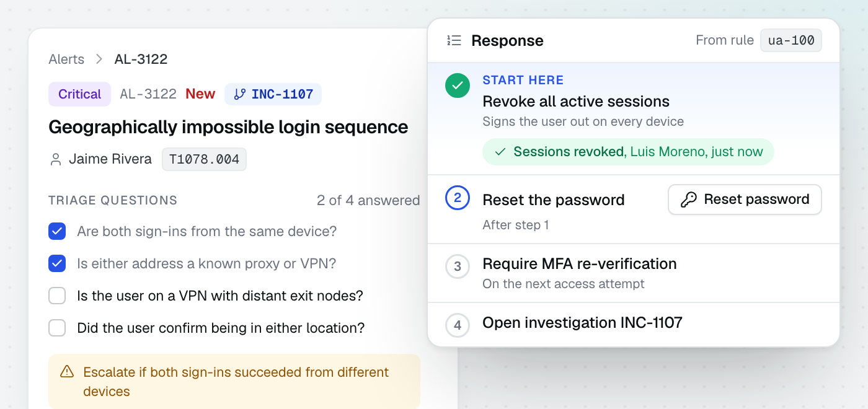Viewport: 868px width, 409px height.
Task: Click the "Geographically impossible login sequence" title
Action: [x=228, y=127]
